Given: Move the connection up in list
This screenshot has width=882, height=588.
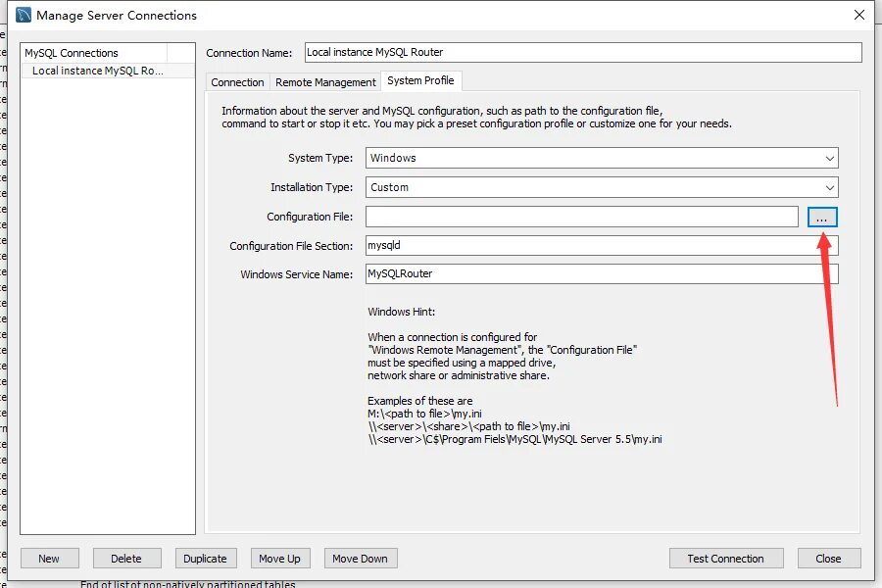Looking at the screenshot, I should click(279, 559).
